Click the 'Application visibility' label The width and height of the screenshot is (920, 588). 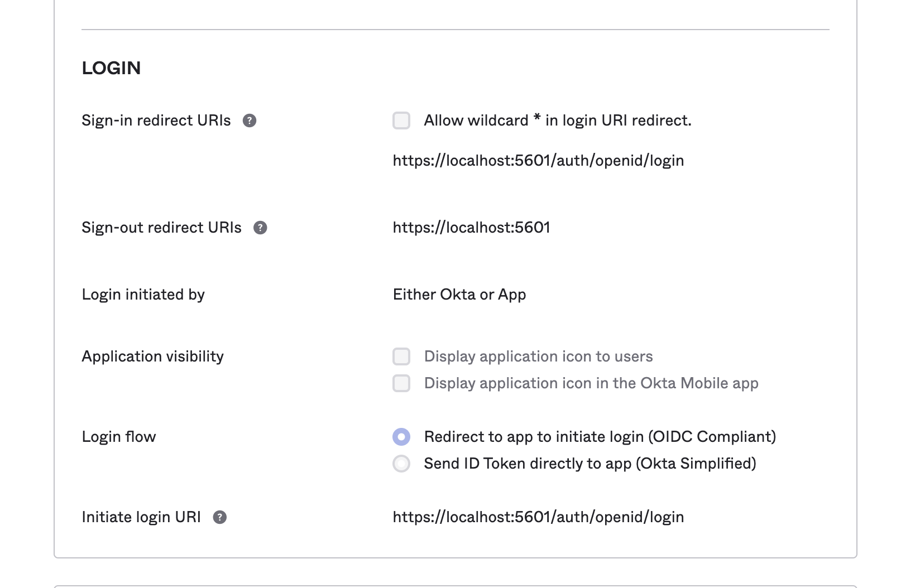point(152,356)
